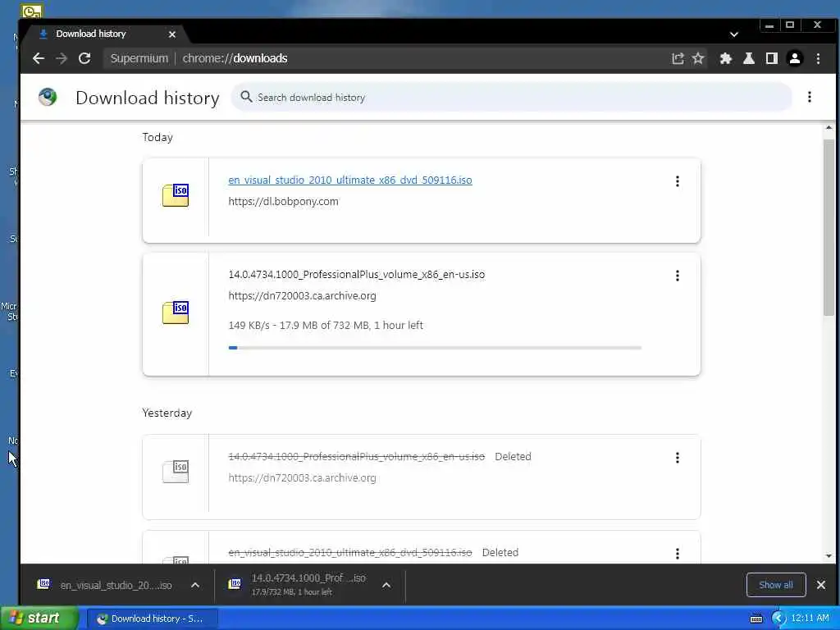Open 14.0.4734.1000_Prof...iso item in download shelf

tap(297, 584)
